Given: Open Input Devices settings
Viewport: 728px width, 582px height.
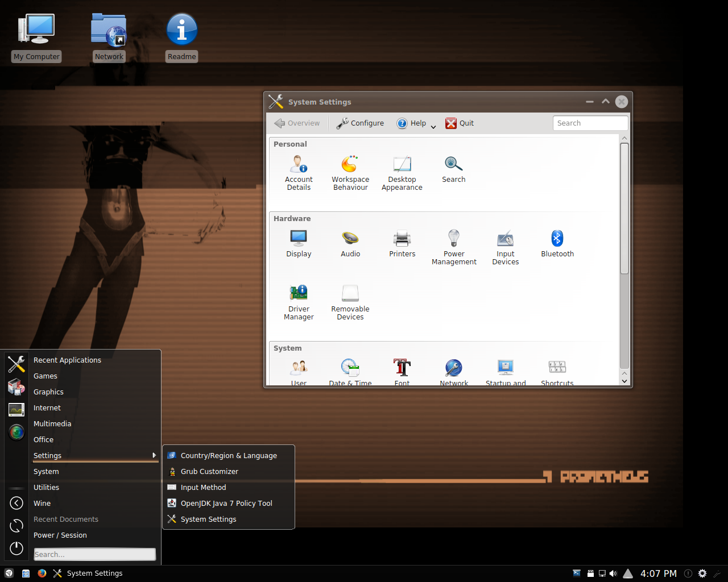Looking at the screenshot, I should (506, 247).
